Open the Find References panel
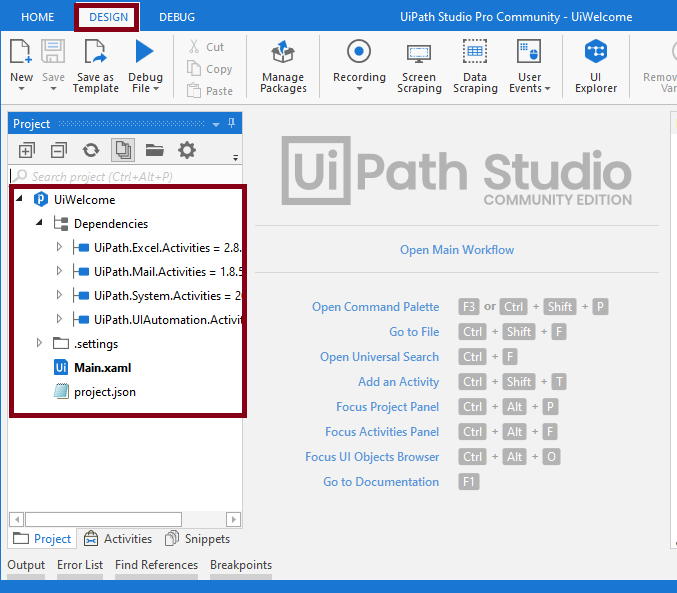677x593 pixels. click(x=156, y=565)
